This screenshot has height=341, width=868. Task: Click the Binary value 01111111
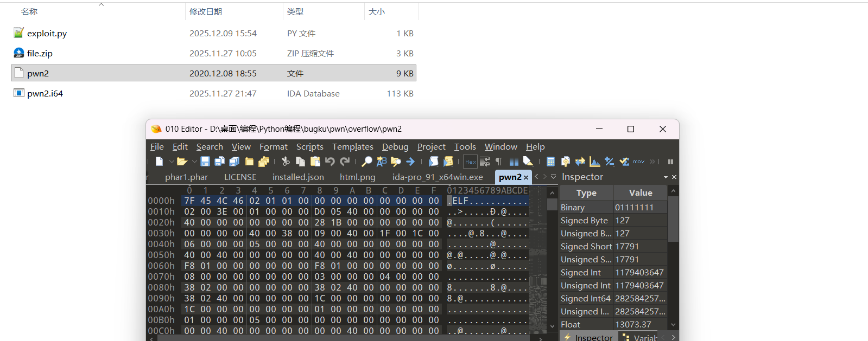pyautogui.click(x=634, y=208)
